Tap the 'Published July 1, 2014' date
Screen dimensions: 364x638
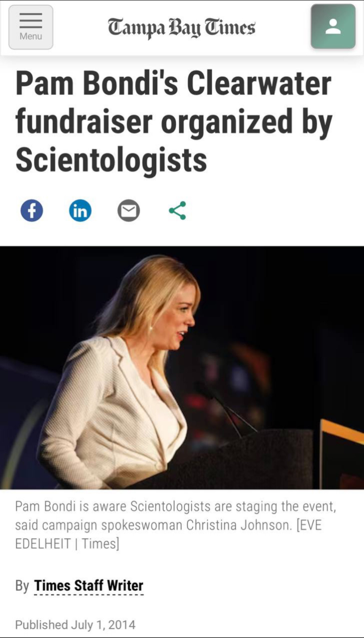pyautogui.click(x=75, y=625)
